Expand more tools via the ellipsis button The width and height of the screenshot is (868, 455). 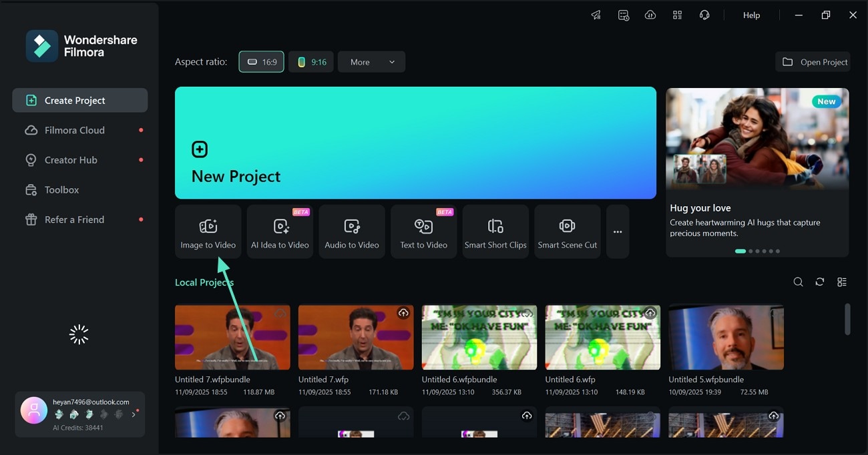(617, 231)
